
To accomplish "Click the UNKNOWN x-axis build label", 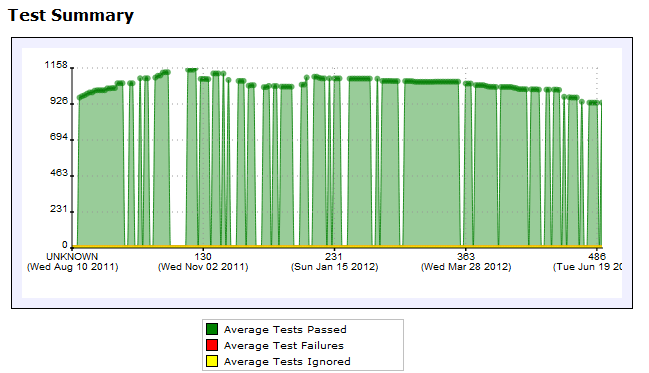I will point(72,257).
